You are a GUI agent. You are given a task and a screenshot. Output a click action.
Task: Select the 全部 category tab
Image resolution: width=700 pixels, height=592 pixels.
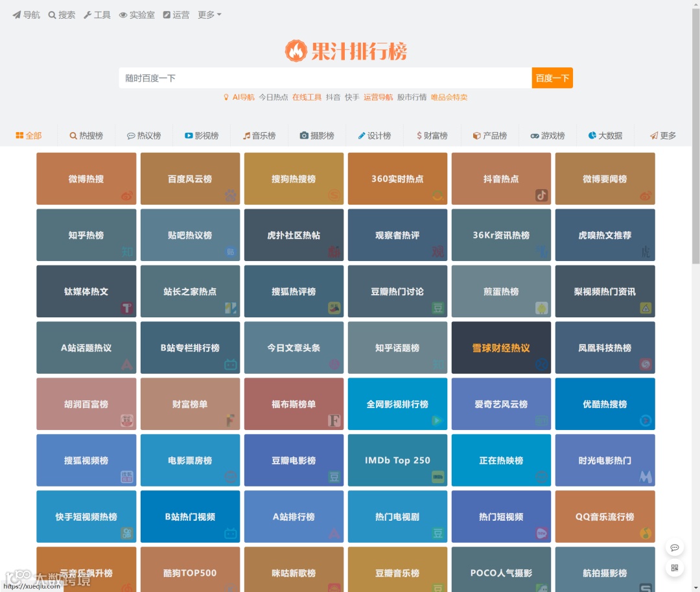pos(29,135)
